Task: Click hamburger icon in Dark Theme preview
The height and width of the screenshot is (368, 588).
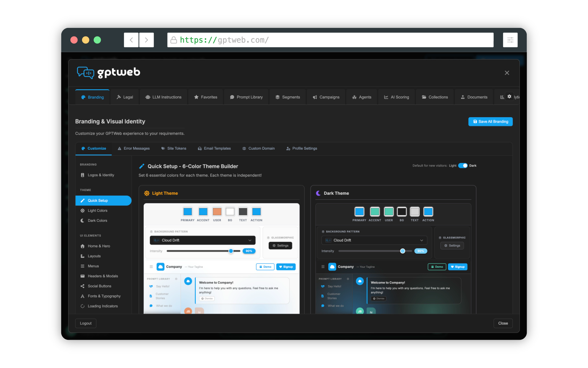Action: [323, 267]
